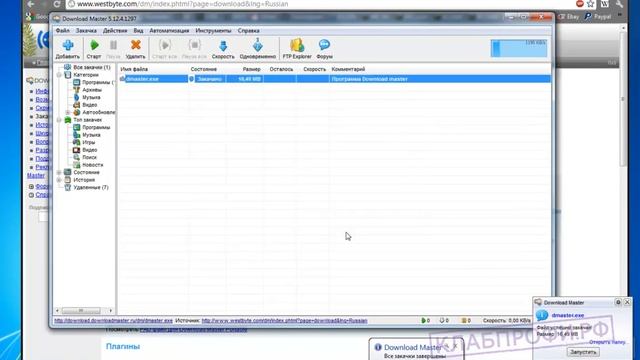The height and width of the screenshot is (360, 640).
Task: Open the Скорость speed setting icon
Action: pos(223,49)
